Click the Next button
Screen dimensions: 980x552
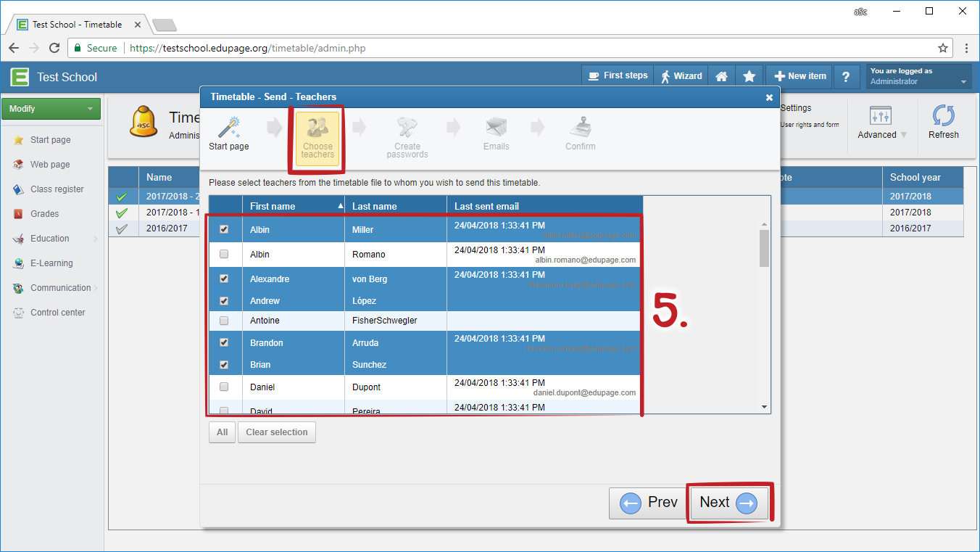728,502
